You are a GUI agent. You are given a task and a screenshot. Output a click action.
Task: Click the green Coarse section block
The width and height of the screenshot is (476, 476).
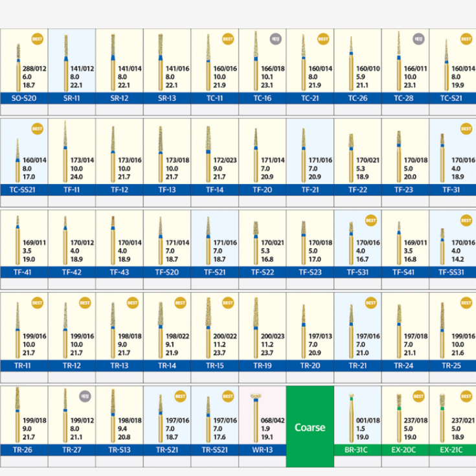point(310,427)
